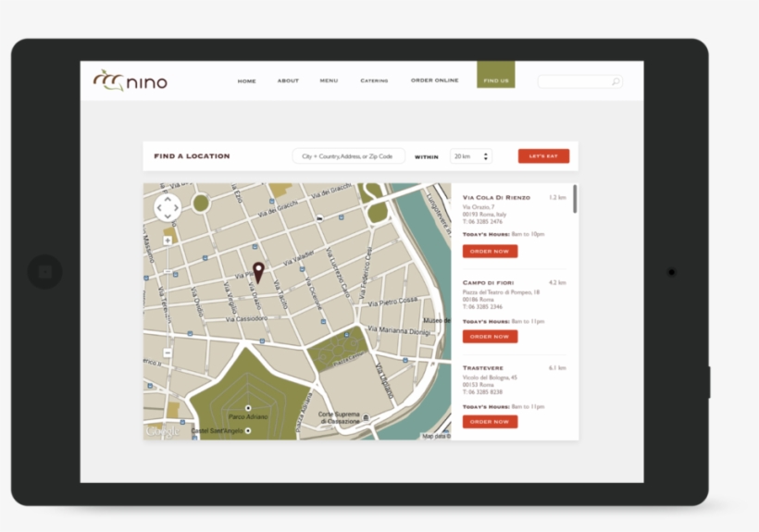Select the Find Us tab
This screenshot has height=532, width=759.
coord(495,80)
